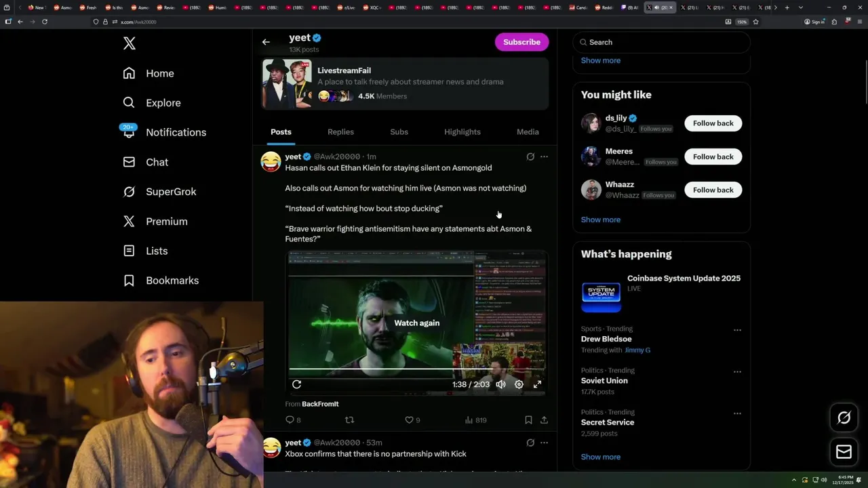Screen dimensions: 868x488
Task: Click the video replay icon
Action: [x=296, y=384]
